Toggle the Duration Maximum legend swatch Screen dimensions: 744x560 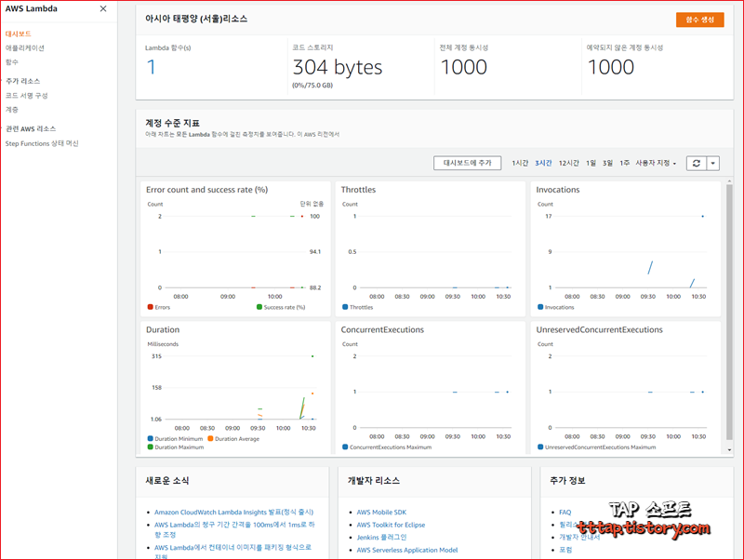[x=150, y=447]
